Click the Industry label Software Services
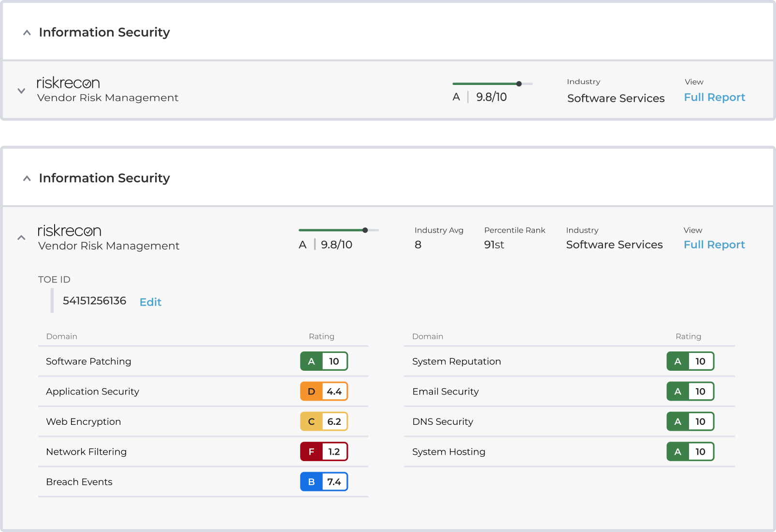The height and width of the screenshot is (532, 776). point(616,98)
